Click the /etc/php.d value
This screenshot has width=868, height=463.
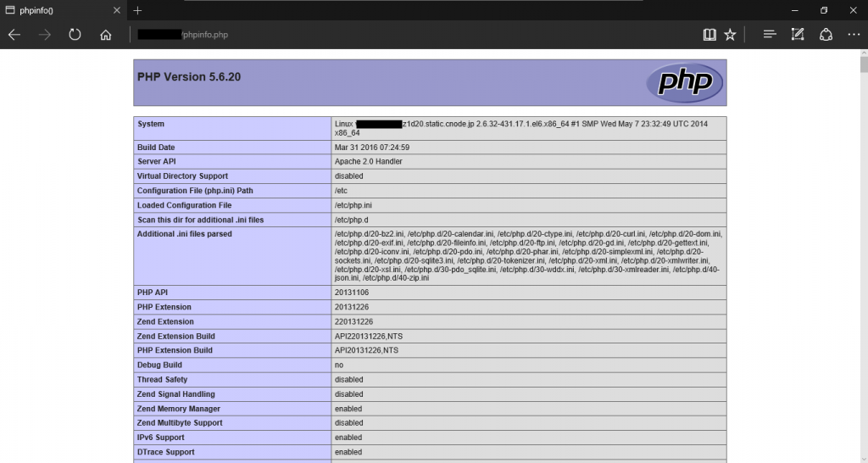[x=351, y=220]
